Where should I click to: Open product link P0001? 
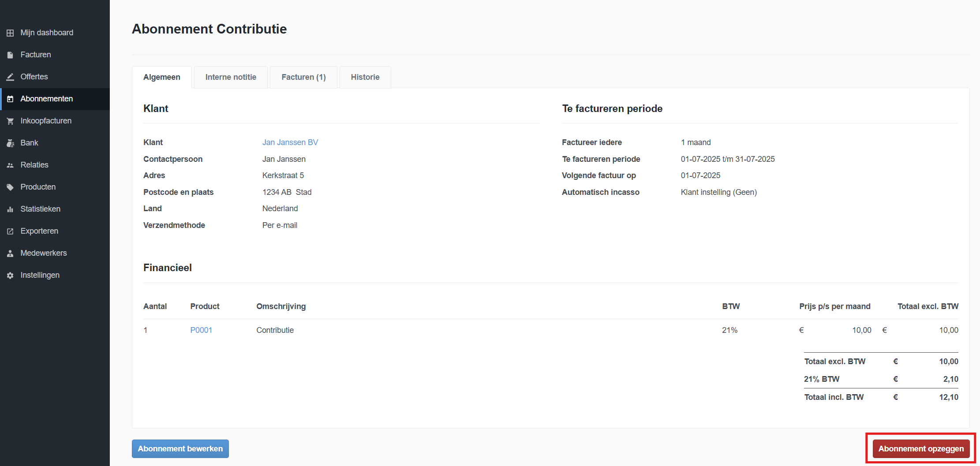(x=201, y=330)
